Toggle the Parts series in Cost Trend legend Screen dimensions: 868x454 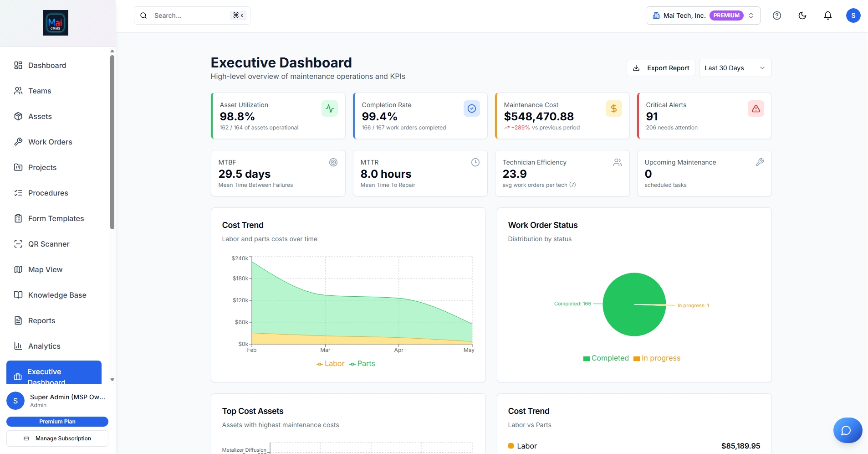pos(363,363)
